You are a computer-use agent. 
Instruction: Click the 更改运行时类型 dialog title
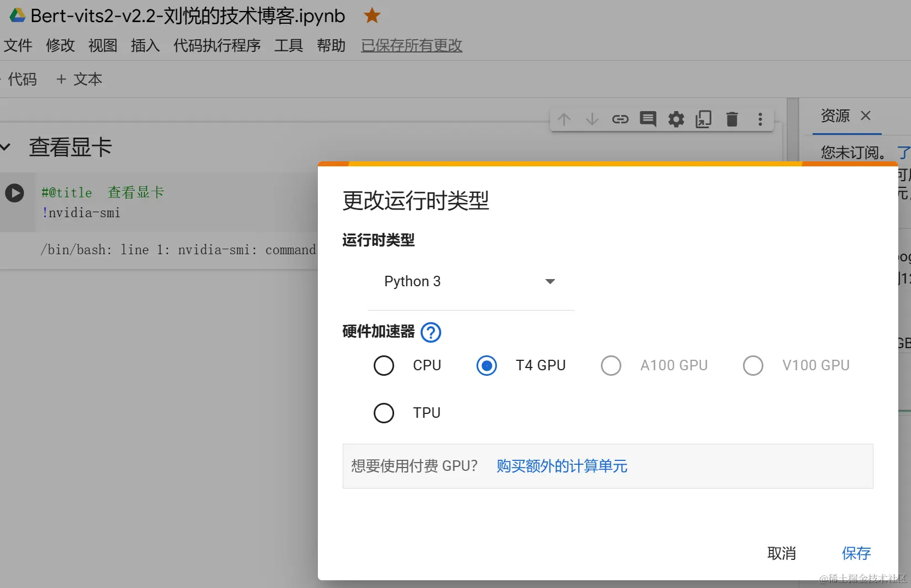[x=416, y=201]
